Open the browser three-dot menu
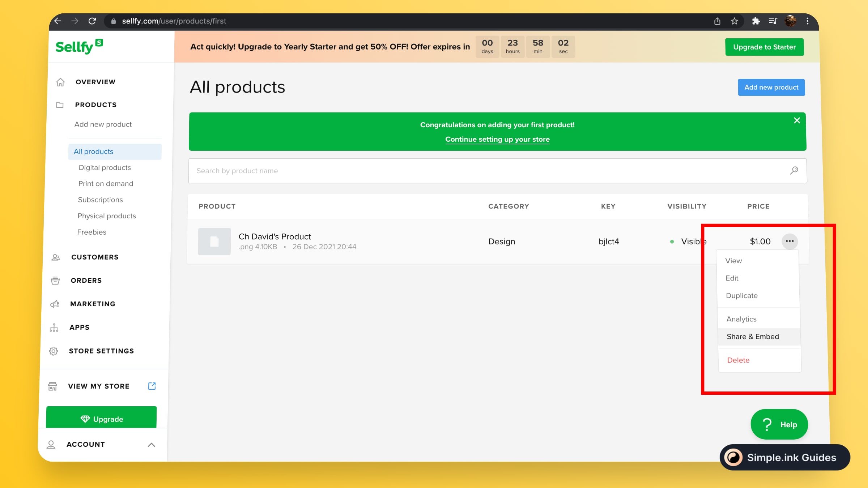The image size is (868, 488). point(808,21)
